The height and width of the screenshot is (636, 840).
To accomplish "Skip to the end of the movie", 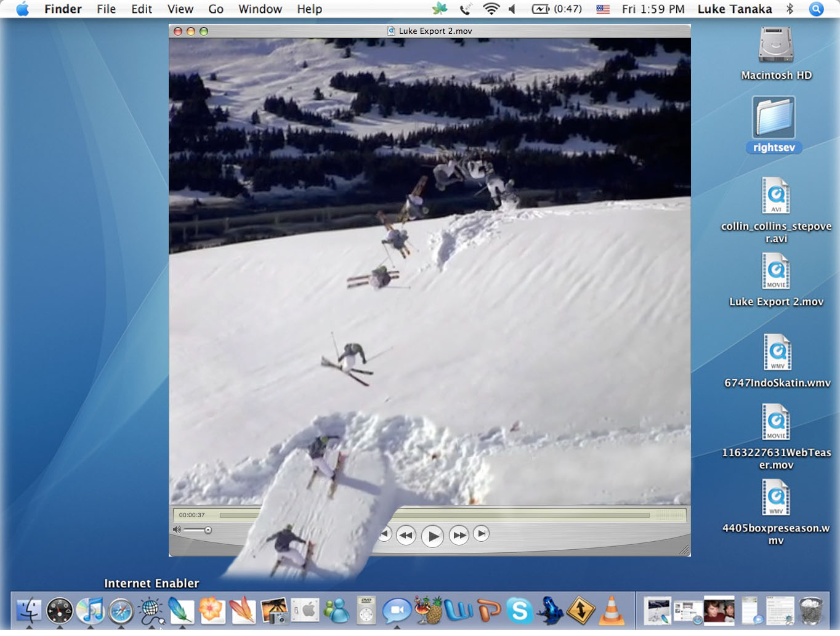I will [482, 535].
